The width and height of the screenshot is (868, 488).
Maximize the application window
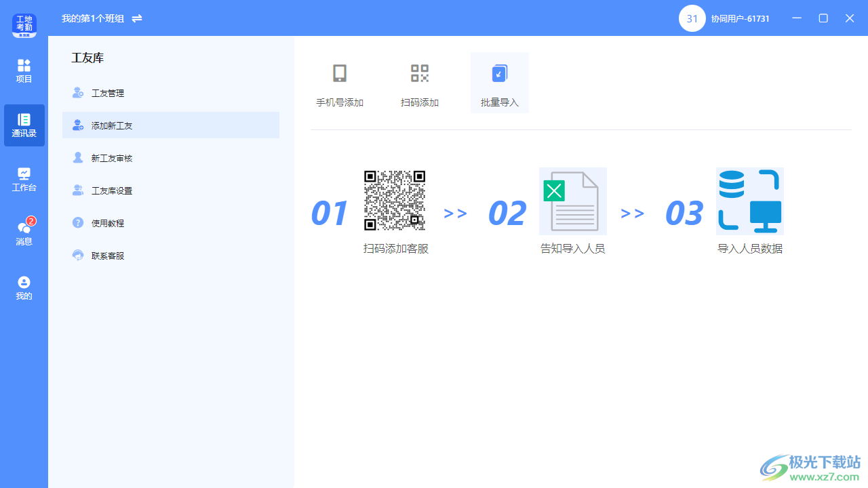(823, 18)
